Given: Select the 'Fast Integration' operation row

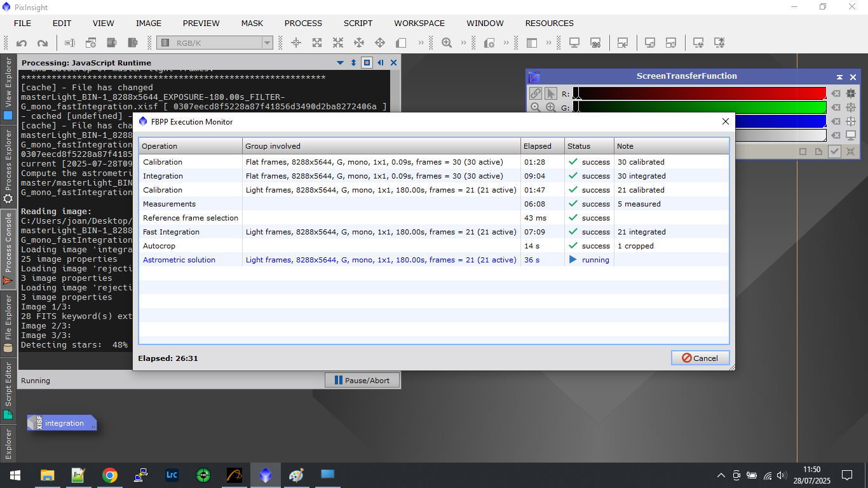Looking at the screenshot, I should (434, 232).
